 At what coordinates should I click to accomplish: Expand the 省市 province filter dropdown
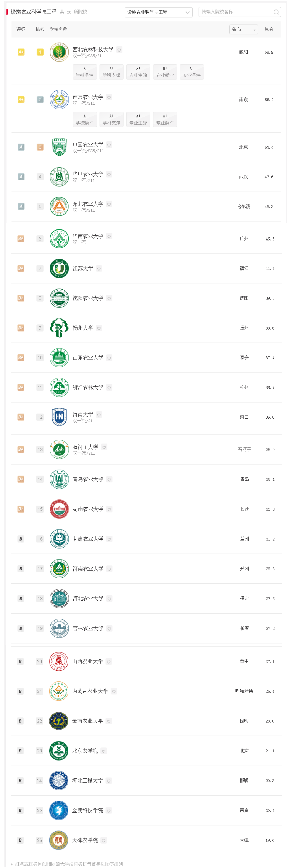point(243,30)
